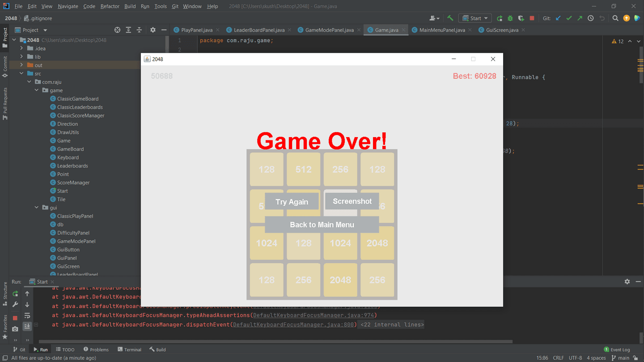The image size is (644, 362).
Task: Click Git Commit green checkmark
Action: 569,18
